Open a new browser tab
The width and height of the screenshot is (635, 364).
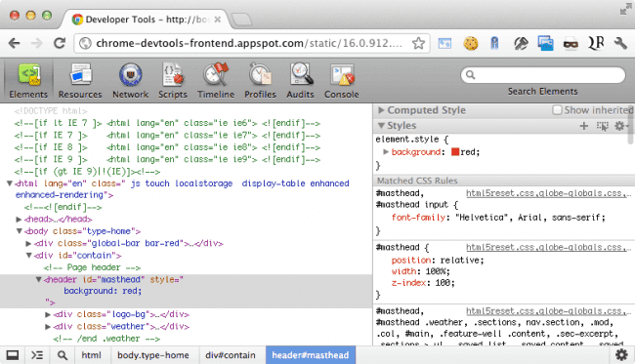point(241,20)
